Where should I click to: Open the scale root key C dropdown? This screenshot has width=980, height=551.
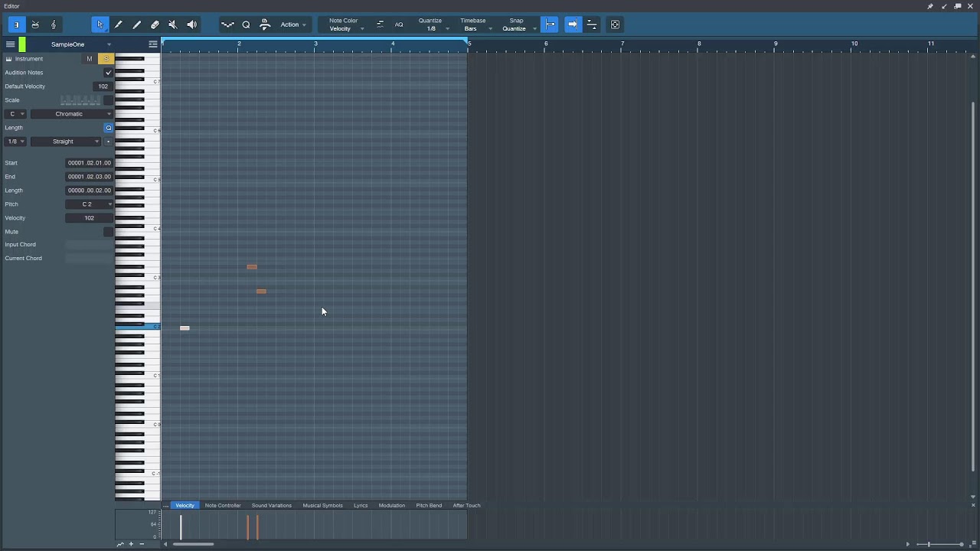(16, 114)
